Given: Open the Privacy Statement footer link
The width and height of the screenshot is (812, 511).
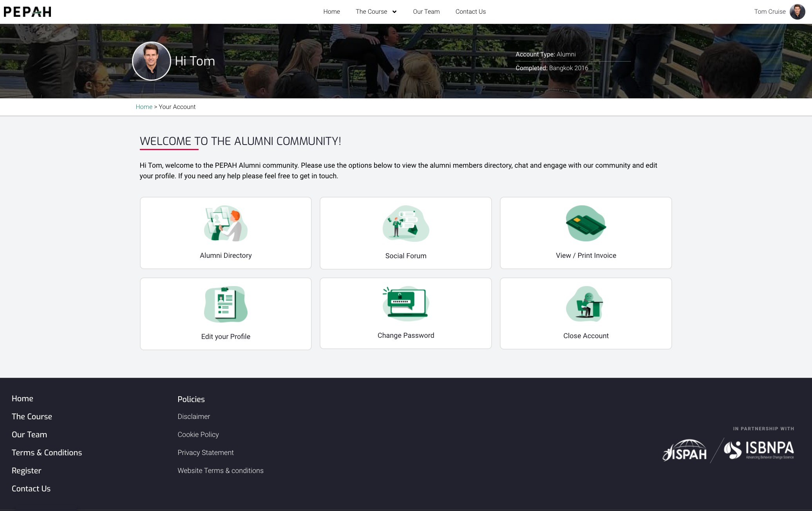Looking at the screenshot, I should 205,453.
